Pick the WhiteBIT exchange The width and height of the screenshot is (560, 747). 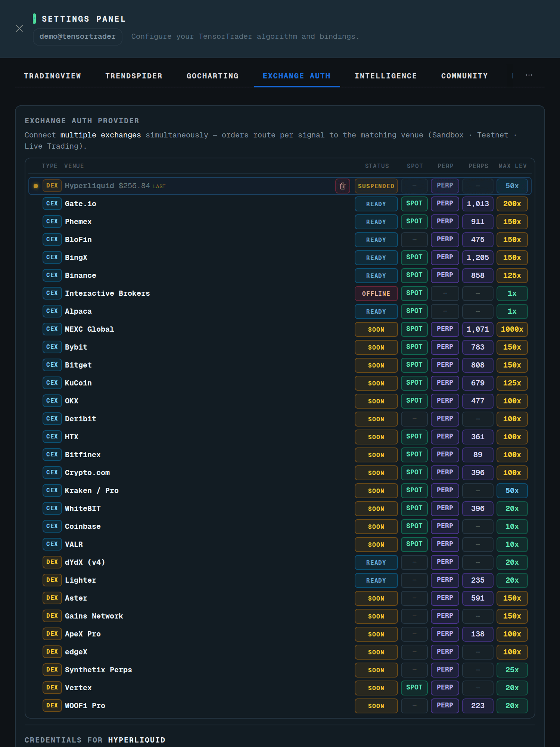pos(280,509)
